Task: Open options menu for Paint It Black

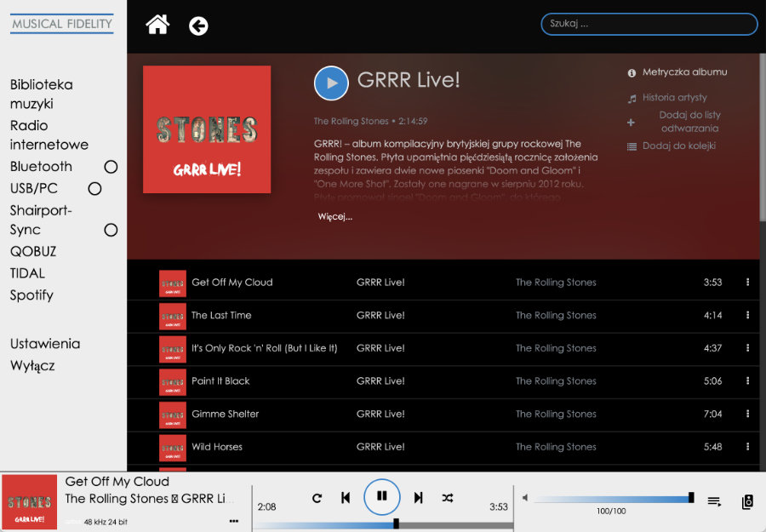Action: point(747,380)
